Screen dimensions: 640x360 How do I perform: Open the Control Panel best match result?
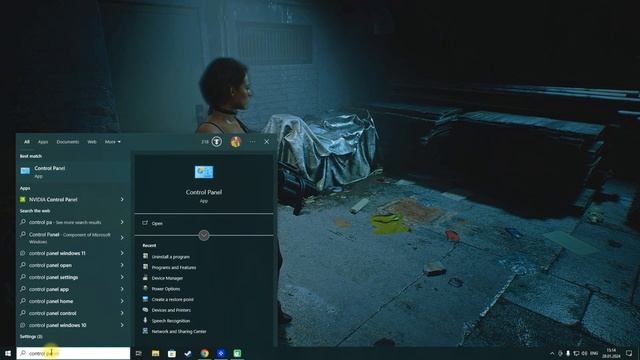point(73,171)
